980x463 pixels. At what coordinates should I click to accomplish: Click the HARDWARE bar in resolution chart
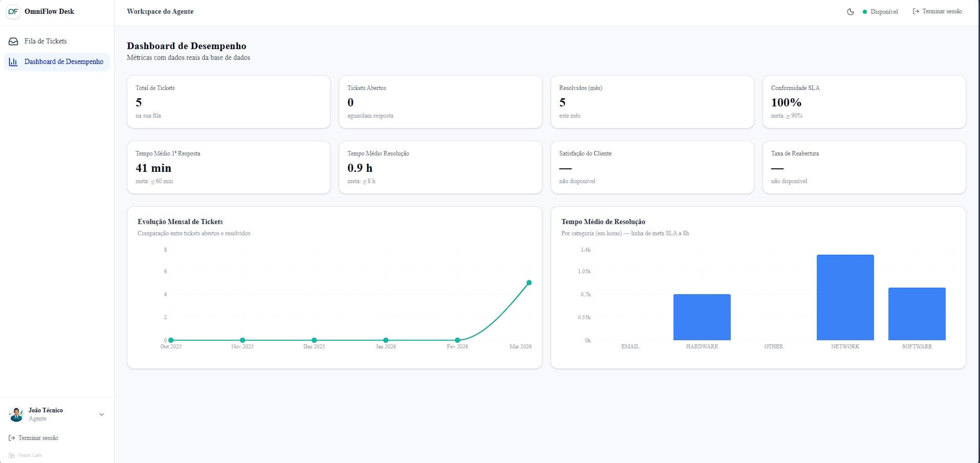pyautogui.click(x=702, y=317)
